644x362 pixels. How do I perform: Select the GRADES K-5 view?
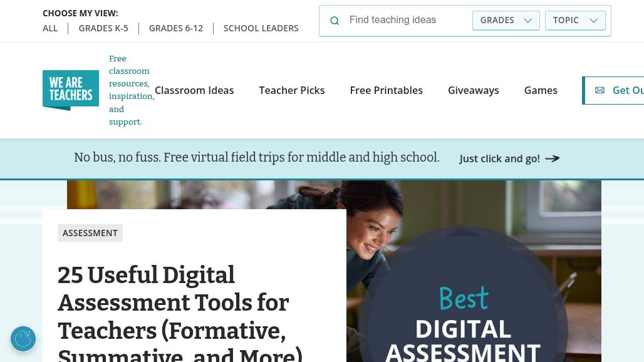pos(103,28)
